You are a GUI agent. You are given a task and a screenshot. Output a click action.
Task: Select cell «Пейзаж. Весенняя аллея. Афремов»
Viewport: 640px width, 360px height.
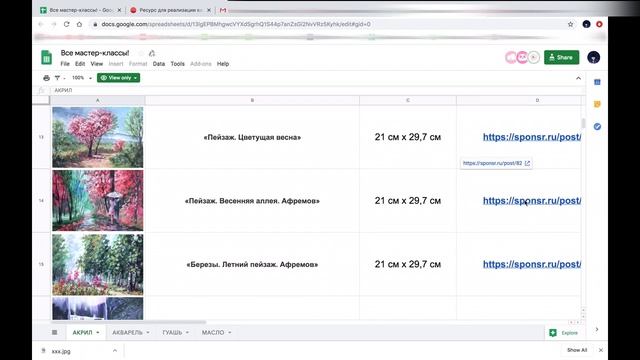point(252,201)
